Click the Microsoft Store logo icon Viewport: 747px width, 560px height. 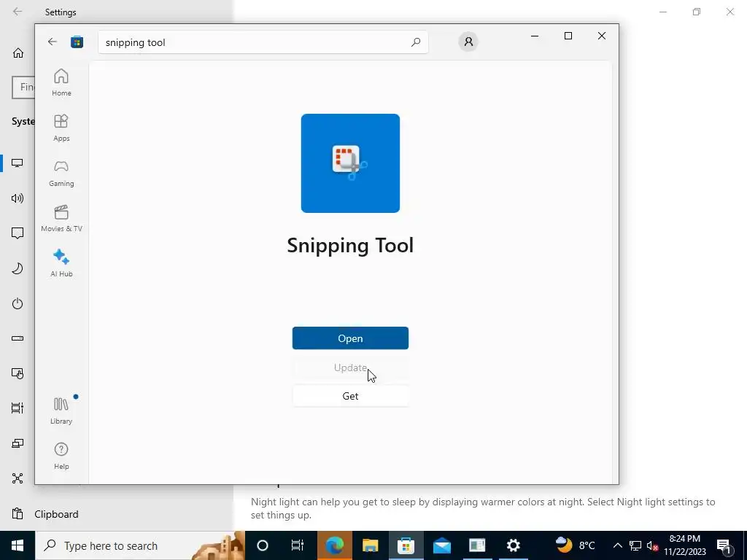(x=77, y=42)
